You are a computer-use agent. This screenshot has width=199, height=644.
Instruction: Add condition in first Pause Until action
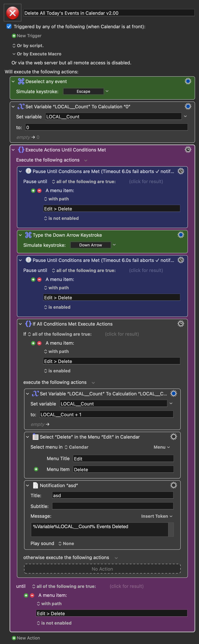tap(33, 191)
